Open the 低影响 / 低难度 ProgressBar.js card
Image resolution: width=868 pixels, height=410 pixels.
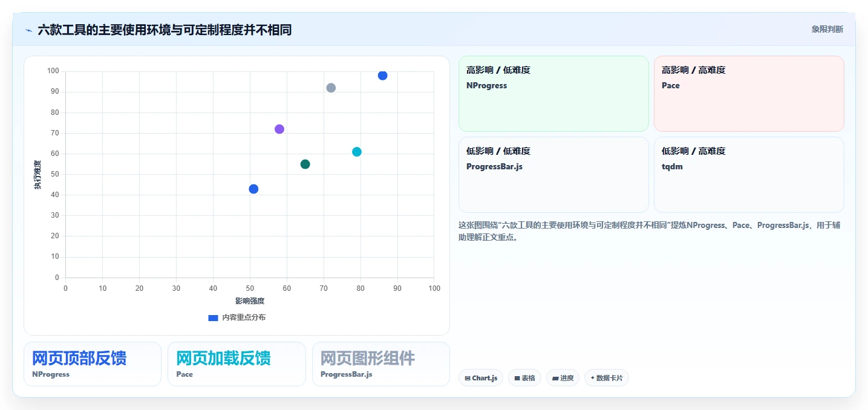coord(553,175)
